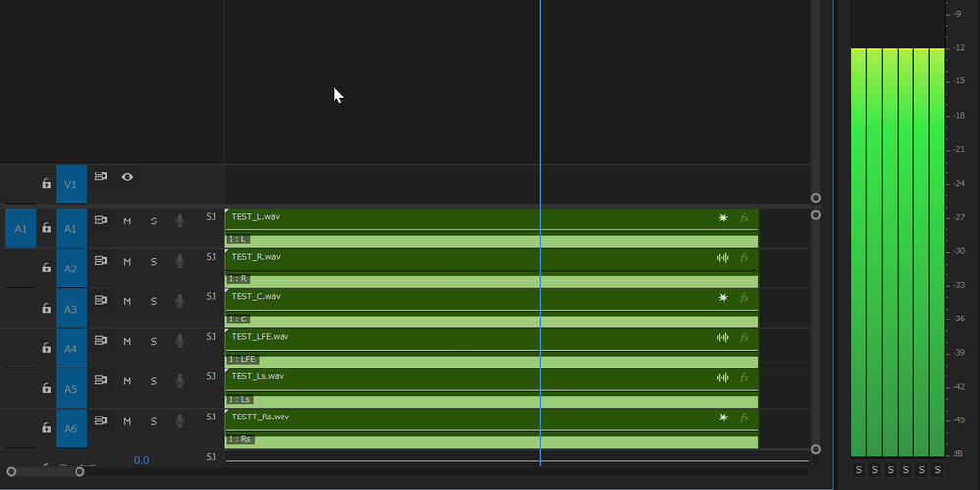This screenshot has height=490, width=980.
Task: Select the TEST_Ls.wav clip
Action: coord(491,389)
